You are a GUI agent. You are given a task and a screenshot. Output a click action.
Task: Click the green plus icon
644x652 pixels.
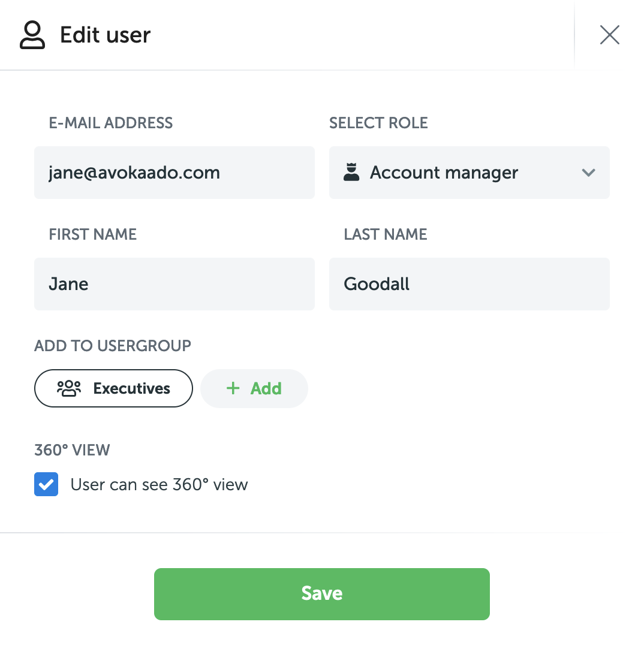[x=233, y=388]
